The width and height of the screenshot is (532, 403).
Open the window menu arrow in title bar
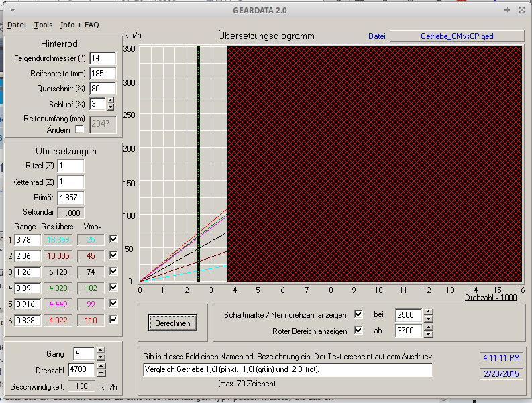[13, 10]
